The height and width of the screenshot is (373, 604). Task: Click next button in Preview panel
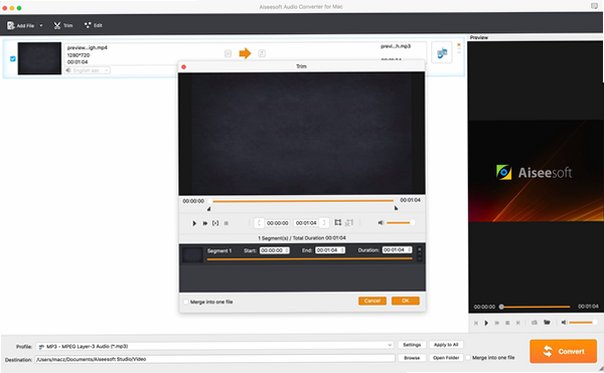pyautogui.click(x=518, y=323)
